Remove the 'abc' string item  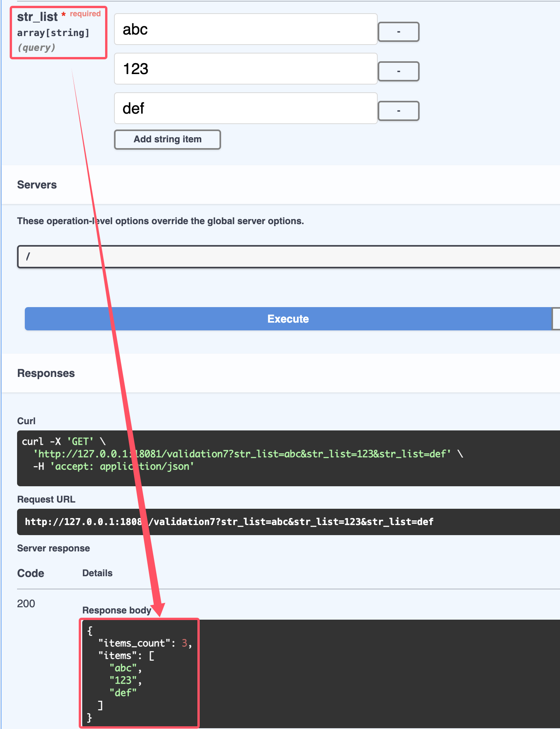(x=398, y=32)
